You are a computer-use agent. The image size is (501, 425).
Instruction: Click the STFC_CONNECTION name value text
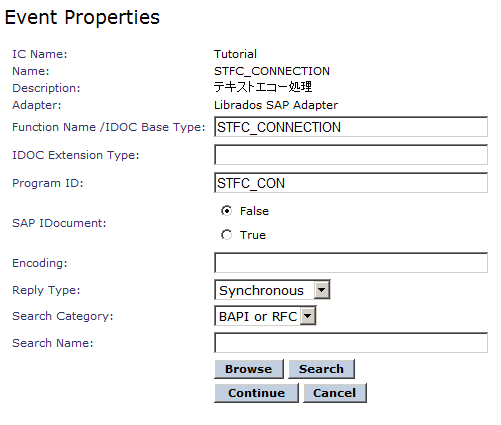point(272,71)
